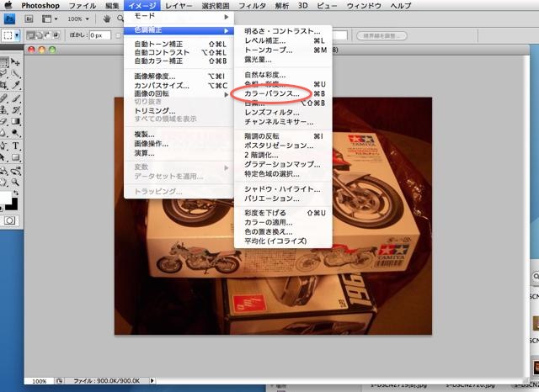Click カンバスサイズ... menu item
Image resolution: width=539 pixels, height=392 pixels.
[161, 85]
